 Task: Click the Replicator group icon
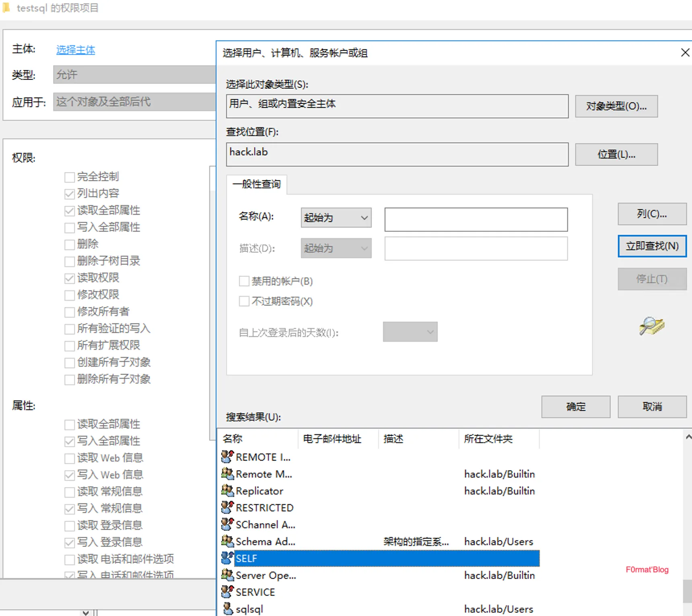tap(228, 491)
